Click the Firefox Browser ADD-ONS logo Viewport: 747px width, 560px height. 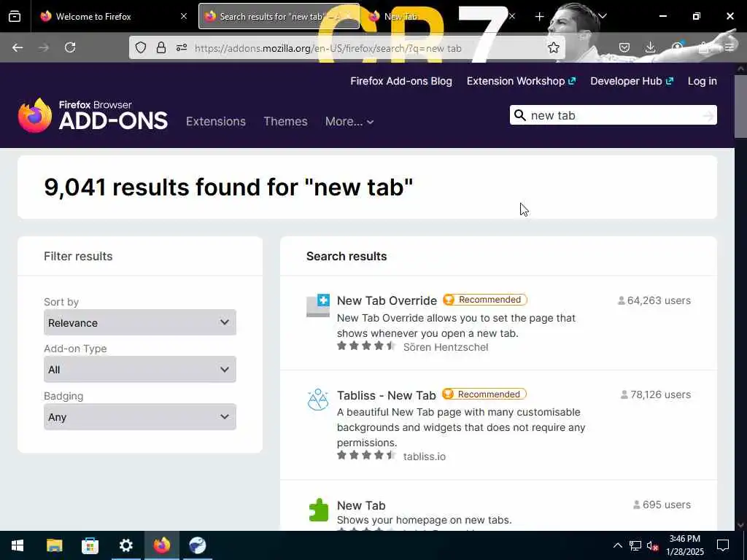pos(93,115)
